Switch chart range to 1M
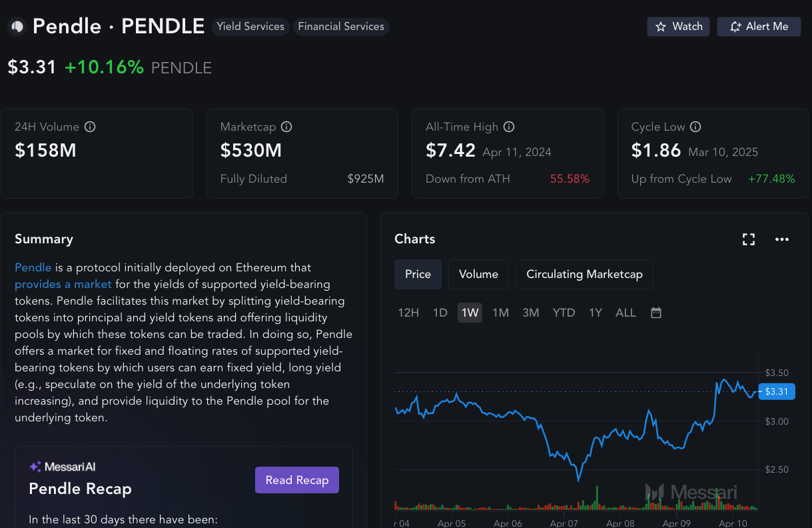Image resolution: width=812 pixels, height=528 pixels. (x=500, y=313)
